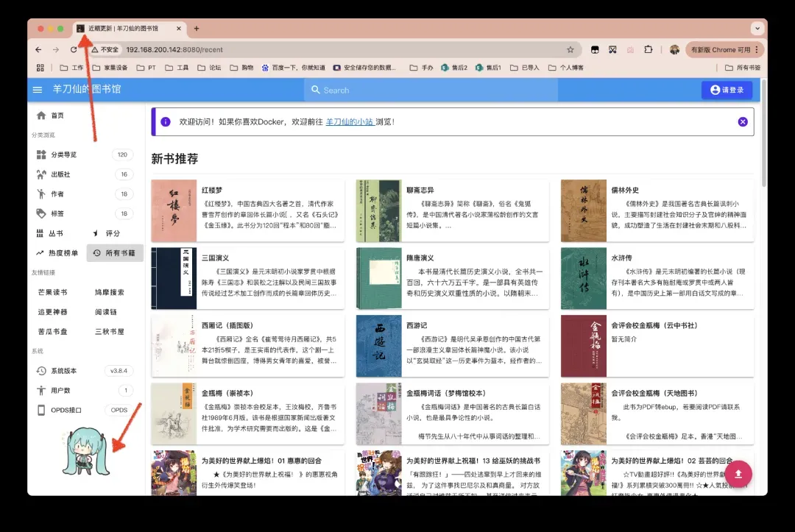Select the 所有书籍 sidebar item

pyautogui.click(x=114, y=253)
